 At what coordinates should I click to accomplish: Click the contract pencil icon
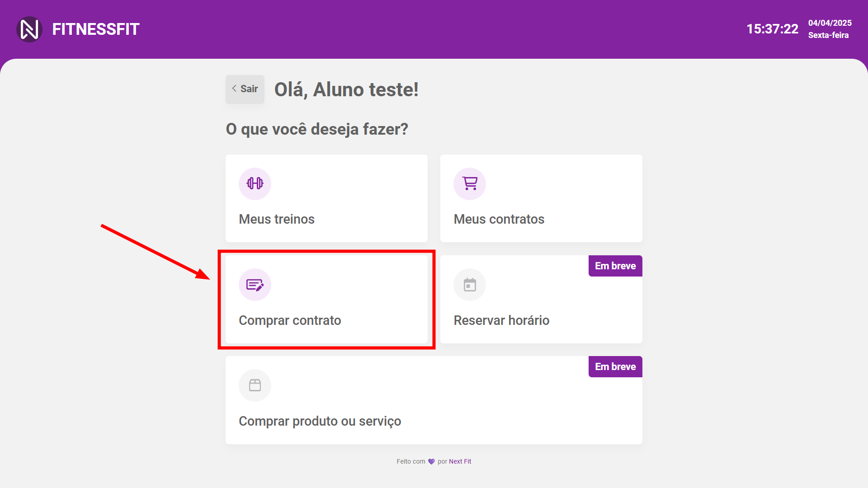(x=255, y=285)
